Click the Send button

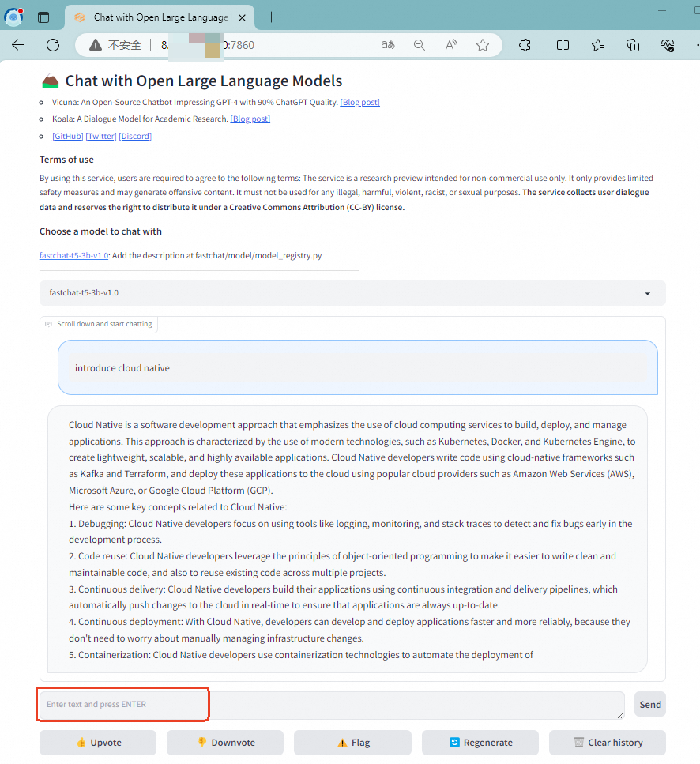pyautogui.click(x=650, y=705)
